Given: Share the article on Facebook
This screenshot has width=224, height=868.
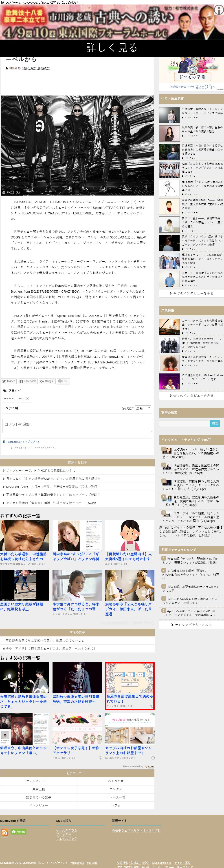Looking at the screenshot, I should pos(28,381).
